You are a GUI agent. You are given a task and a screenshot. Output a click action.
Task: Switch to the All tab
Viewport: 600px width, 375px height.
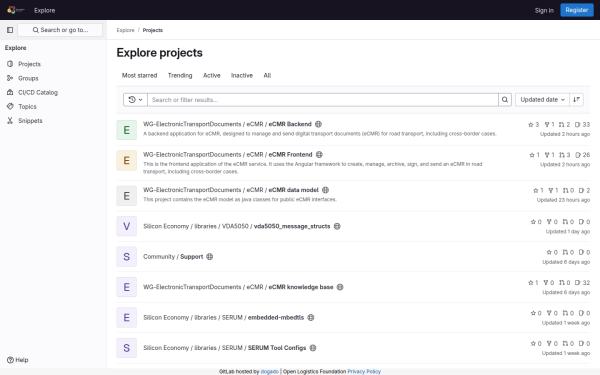[x=267, y=75]
